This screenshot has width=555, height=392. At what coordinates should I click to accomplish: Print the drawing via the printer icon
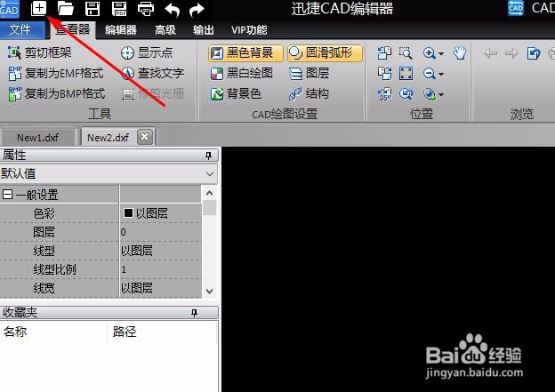[146, 9]
